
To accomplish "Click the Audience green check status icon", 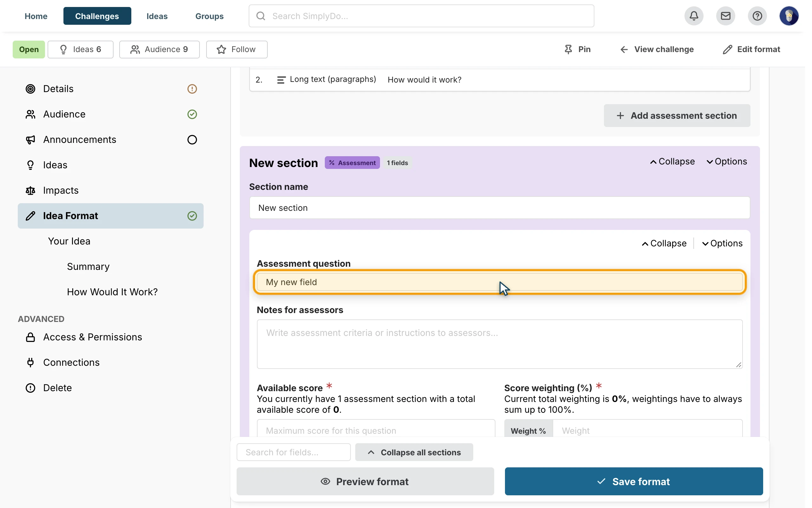I will (x=192, y=114).
